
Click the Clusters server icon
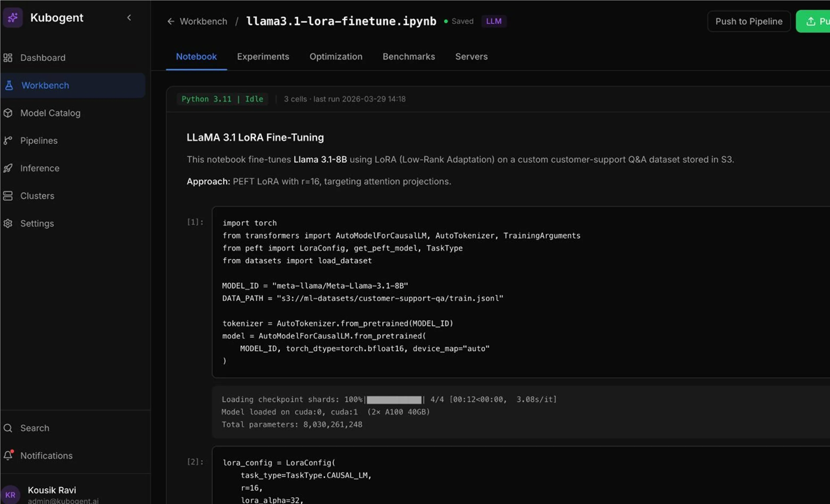point(8,196)
